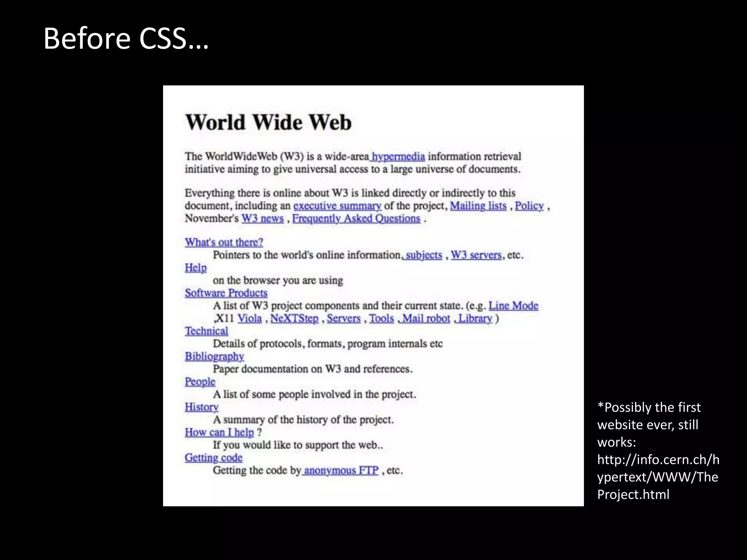Click text 'on the browser you are using'
Viewport: 747px width, 560px height.
pyautogui.click(x=278, y=280)
